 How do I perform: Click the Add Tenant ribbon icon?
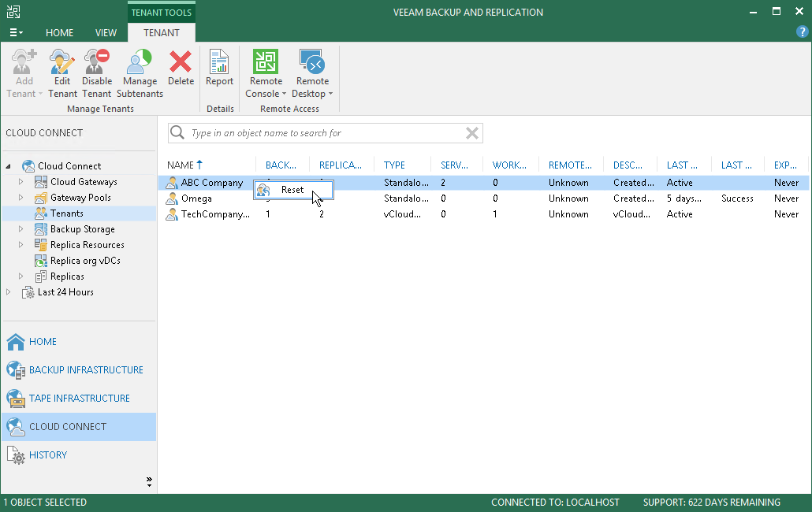[24, 62]
